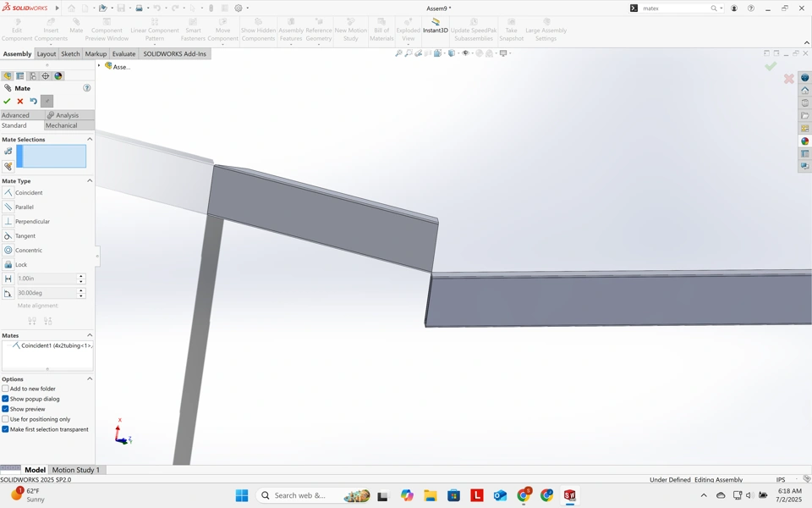Viewport: 812px width, 508px height.
Task: Toggle Use for positioning only checkbox
Action: point(5,419)
